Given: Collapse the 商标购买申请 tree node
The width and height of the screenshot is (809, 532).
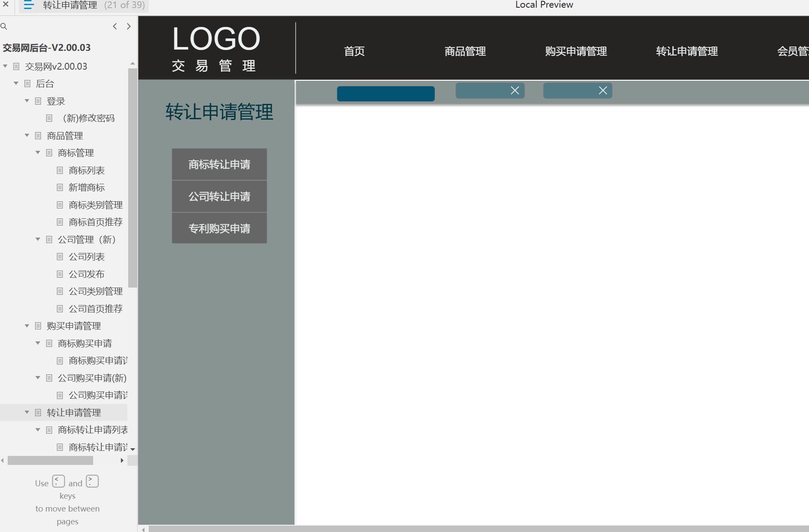Looking at the screenshot, I should 38,343.
